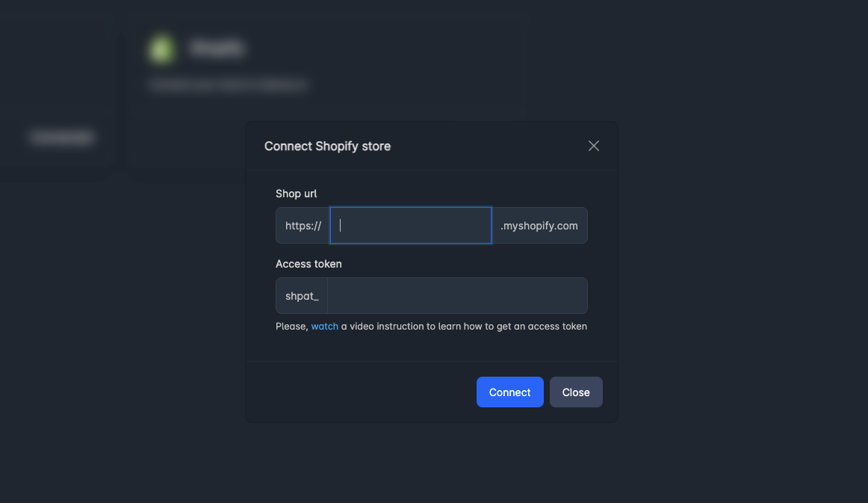
Task: Click the .myshopify.com suffix addon
Action: point(539,225)
